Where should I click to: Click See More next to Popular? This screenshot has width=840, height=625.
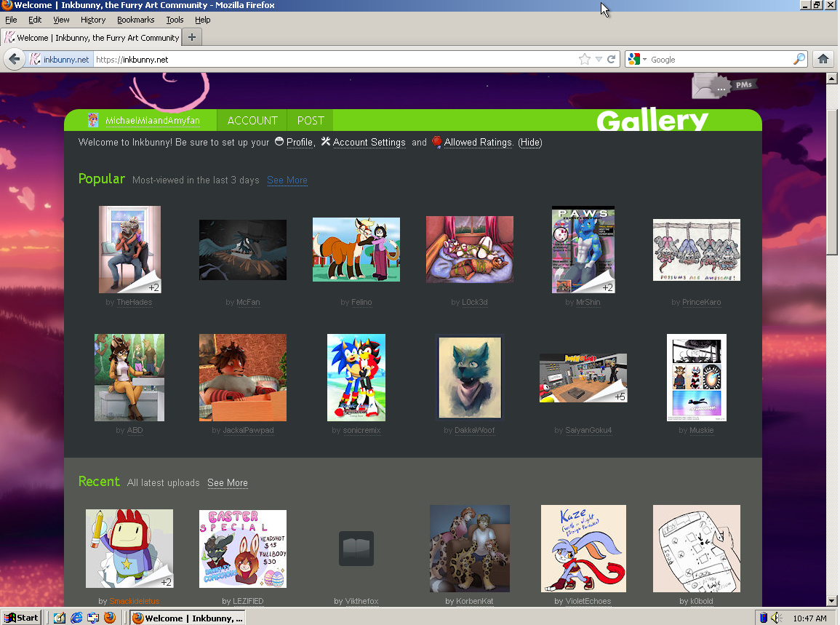click(x=287, y=180)
